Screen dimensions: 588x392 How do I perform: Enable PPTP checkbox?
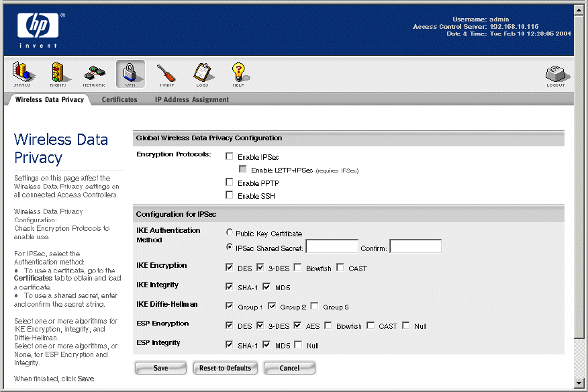pos(229,183)
